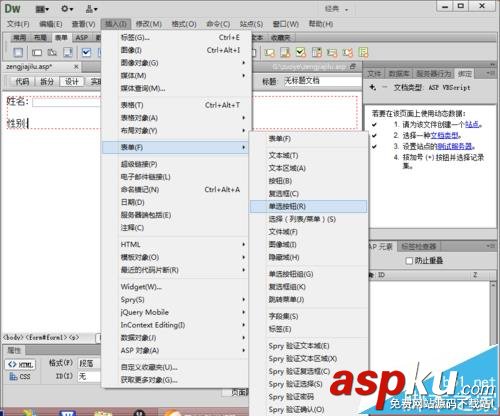The height and width of the screenshot is (416, 500).
Task: Open the Layout icon menu in title bar
Action: (x=42, y=9)
